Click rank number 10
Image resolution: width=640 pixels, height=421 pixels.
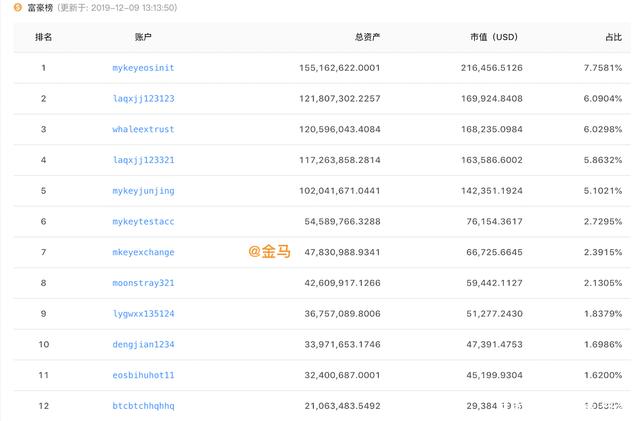(44, 344)
